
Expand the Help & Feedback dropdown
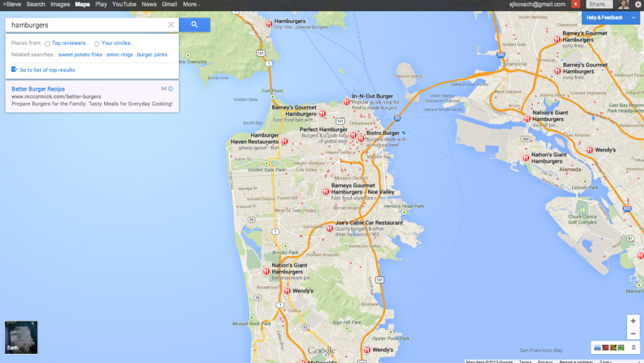pos(633,17)
